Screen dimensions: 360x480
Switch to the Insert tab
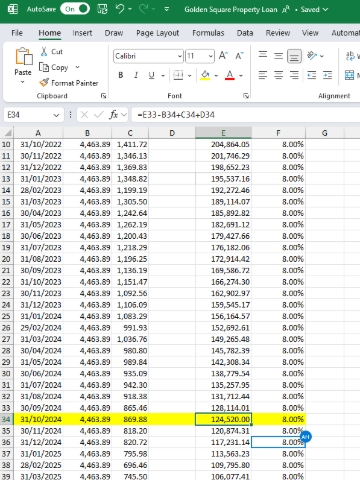coord(82,33)
